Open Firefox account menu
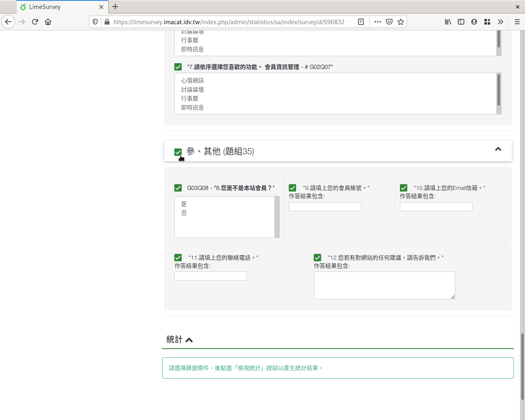Screen dimensions: 525x420 tap(474, 22)
